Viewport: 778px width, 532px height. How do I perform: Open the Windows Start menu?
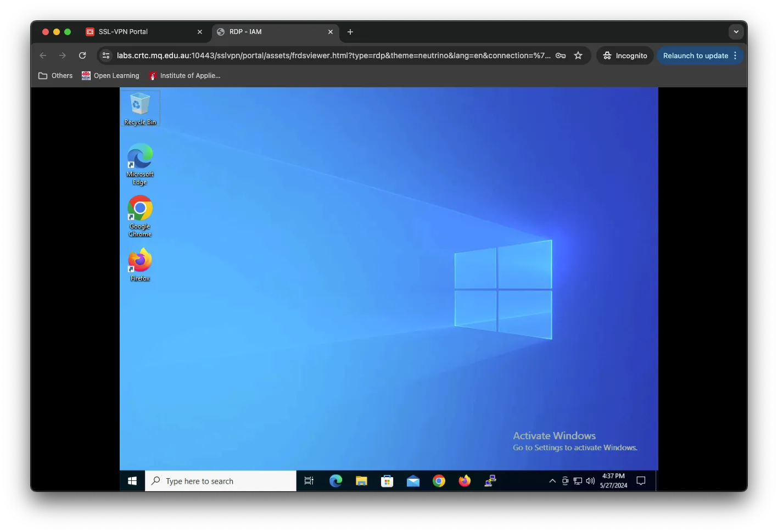click(132, 481)
